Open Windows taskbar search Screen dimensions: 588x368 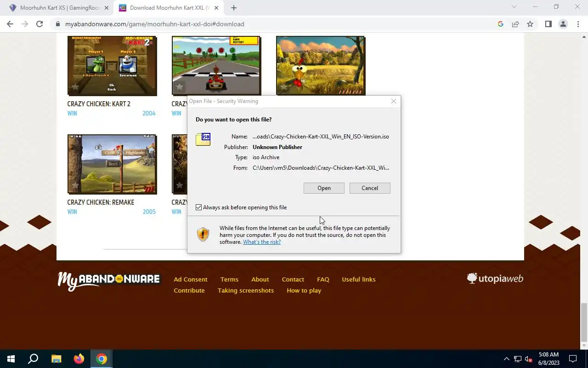(x=33, y=359)
